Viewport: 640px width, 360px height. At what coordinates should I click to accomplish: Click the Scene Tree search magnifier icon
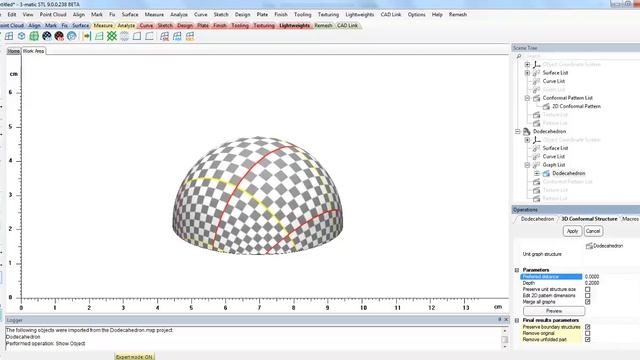(519, 56)
